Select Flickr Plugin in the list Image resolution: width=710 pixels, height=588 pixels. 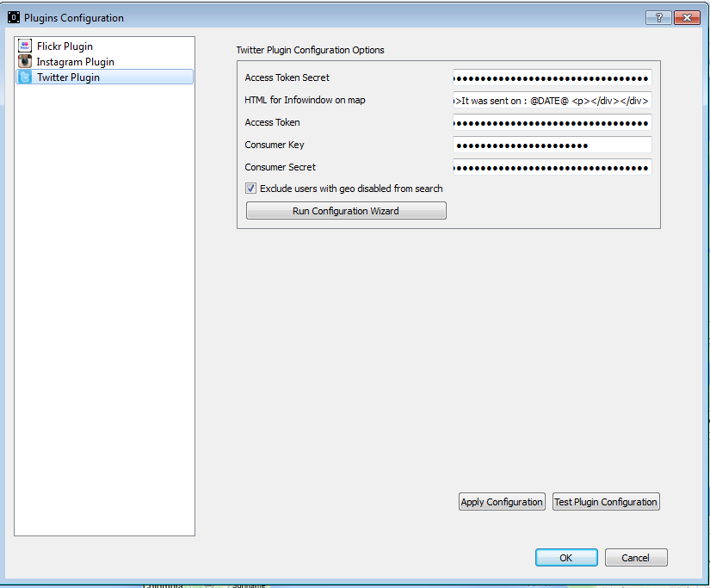105,46
